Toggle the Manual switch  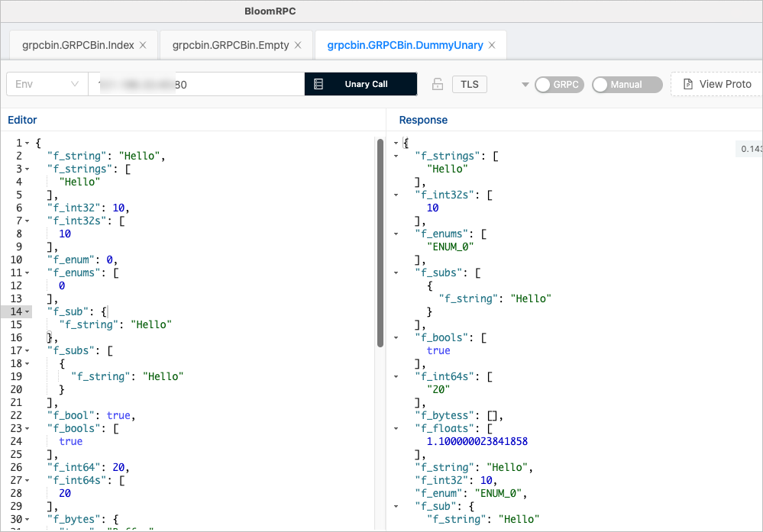(627, 85)
